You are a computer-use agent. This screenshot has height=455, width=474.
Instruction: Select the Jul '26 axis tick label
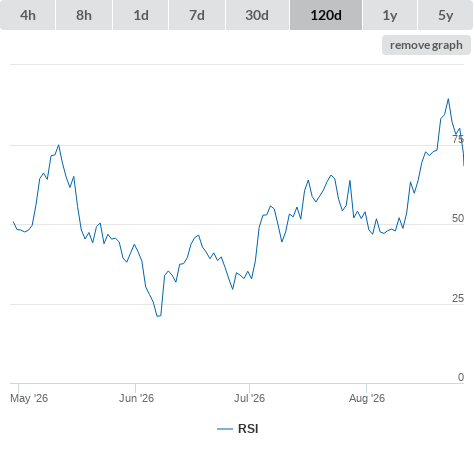[249, 398]
